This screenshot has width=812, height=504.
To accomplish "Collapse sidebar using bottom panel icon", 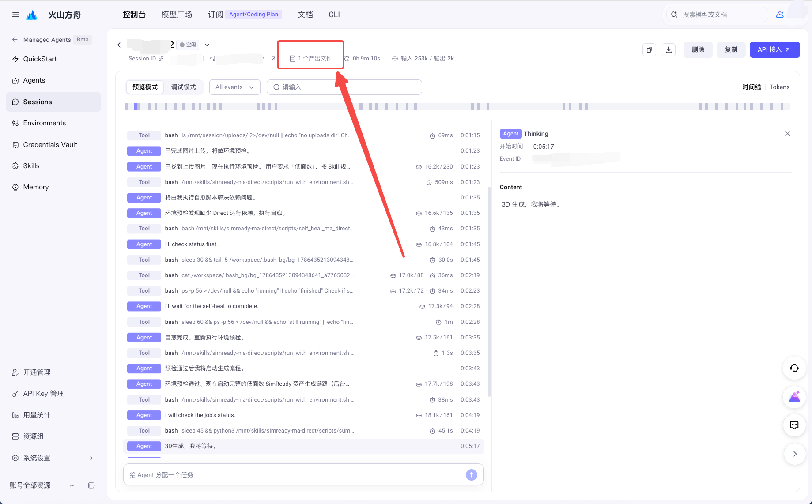I will pos(91,485).
